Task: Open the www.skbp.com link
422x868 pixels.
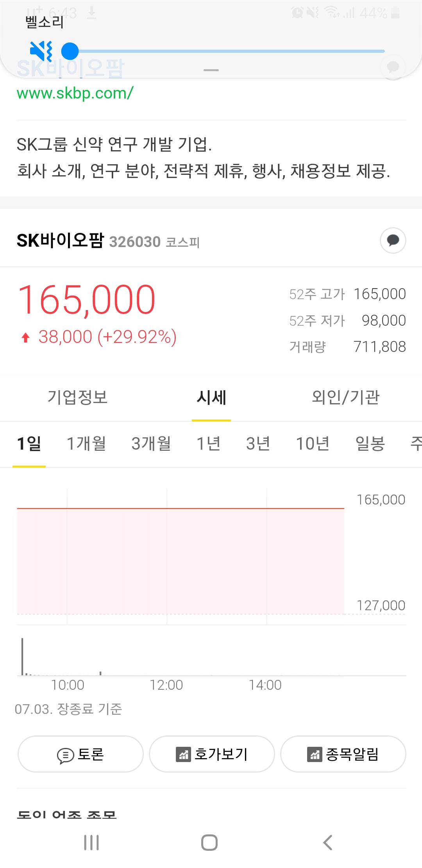Action: [x=75, y=93]
